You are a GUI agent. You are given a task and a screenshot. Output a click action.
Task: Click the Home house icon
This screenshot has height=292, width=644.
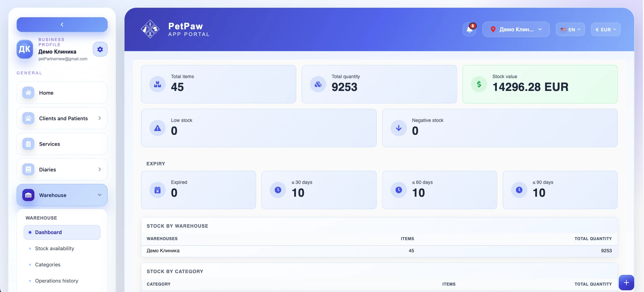point(28,93)
